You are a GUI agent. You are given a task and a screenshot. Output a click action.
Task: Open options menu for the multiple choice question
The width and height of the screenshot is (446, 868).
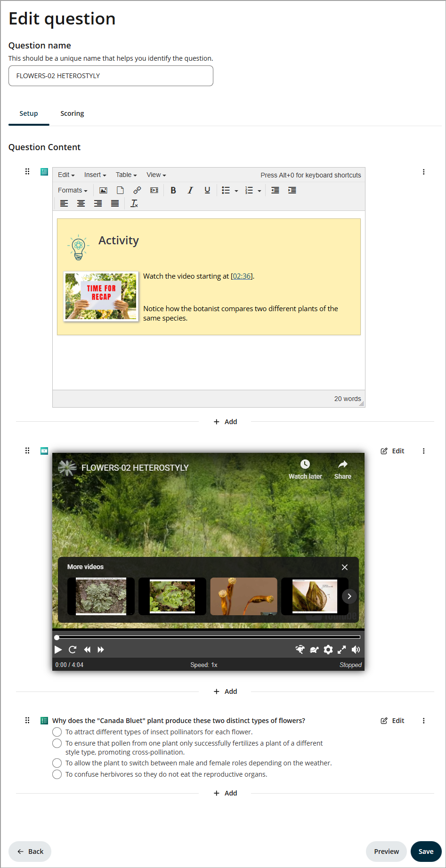coord(423,721)
